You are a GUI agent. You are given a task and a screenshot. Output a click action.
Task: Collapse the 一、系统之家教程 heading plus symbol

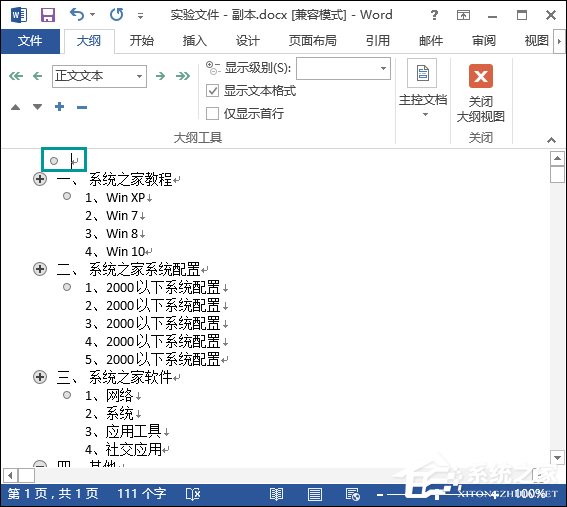[40, 179]
